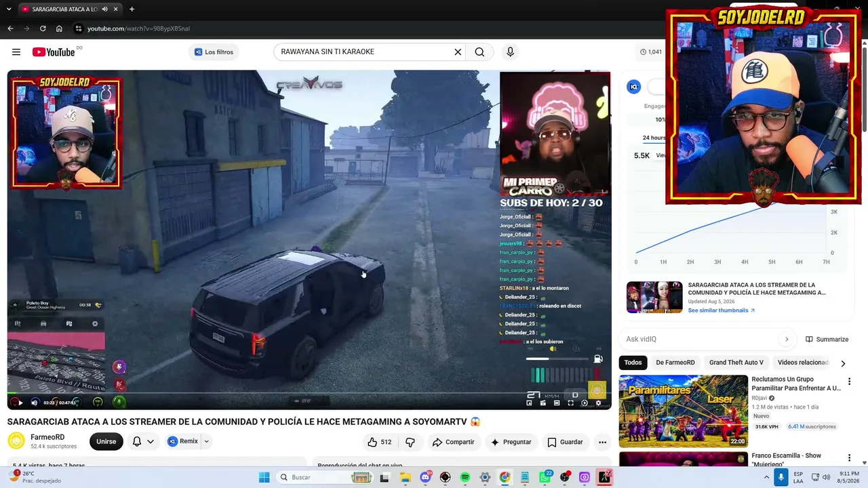Screen dimensions: 868x488
Task: View site information icon beside the URL
Action: 79,28
